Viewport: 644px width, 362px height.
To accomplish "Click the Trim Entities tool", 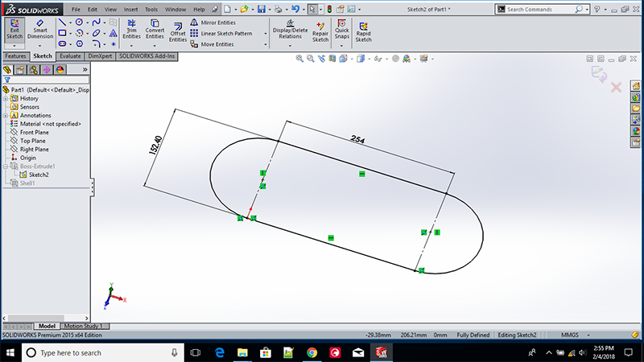I will point(131,29).
